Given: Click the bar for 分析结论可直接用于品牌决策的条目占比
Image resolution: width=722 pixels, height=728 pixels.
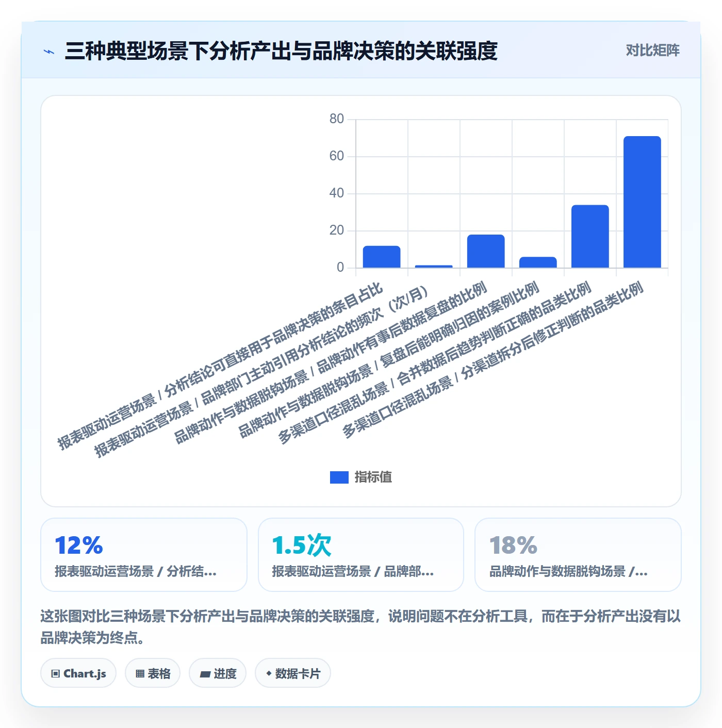Looking at the screenshot, I should 382,257.
